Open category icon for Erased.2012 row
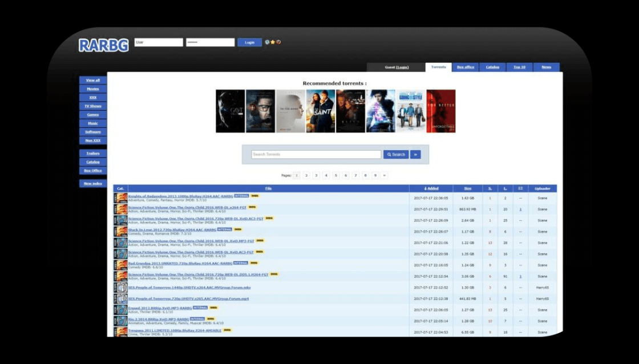Image resolution: width=639 pixels, height=364 pixels. pyautogui.click(x=120, y=310)
